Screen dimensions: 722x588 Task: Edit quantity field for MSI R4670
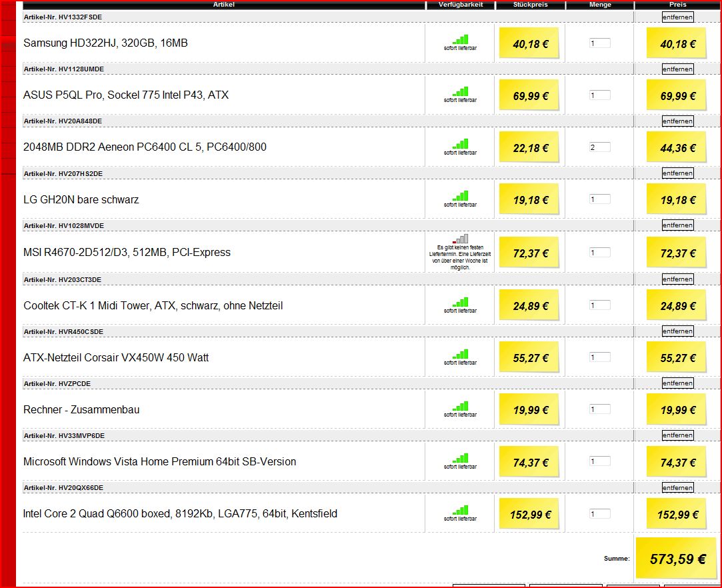pos(600,252)
